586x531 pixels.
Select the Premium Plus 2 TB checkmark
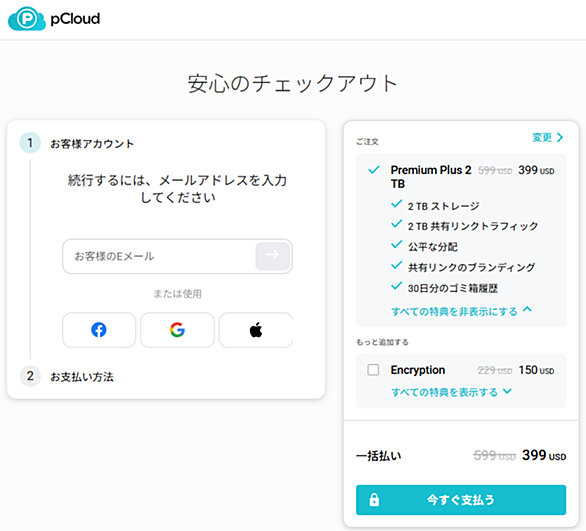click(x=374, y=170)
